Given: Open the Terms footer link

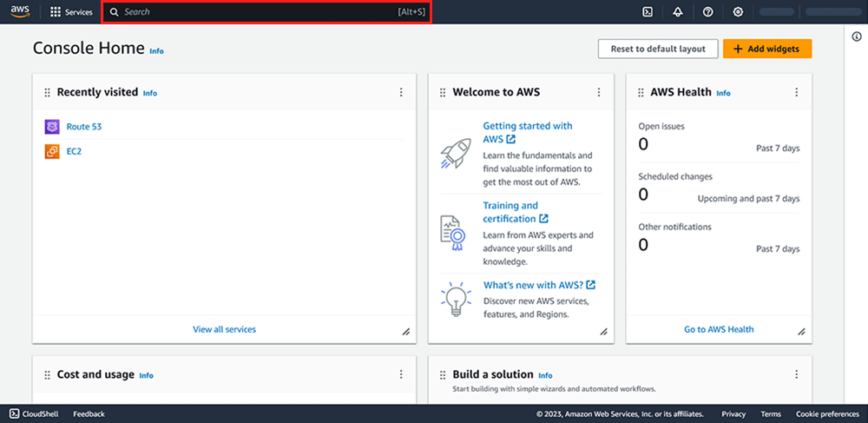Looking at the screenshot, I should [771, 413].
